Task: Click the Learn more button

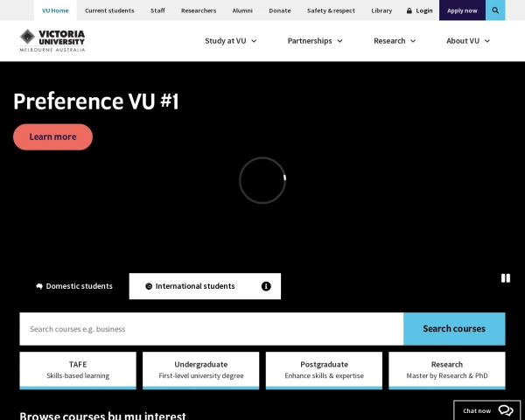Action: [52, 137]
